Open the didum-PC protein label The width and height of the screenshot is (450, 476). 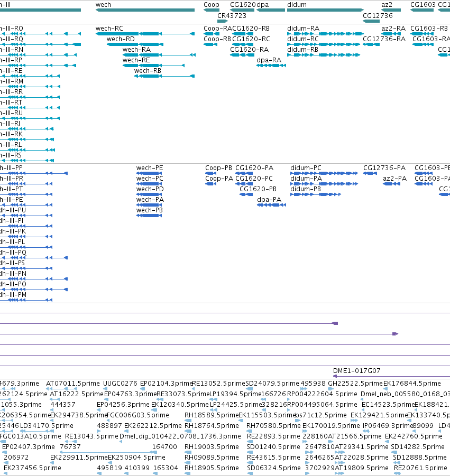point(306,168)
